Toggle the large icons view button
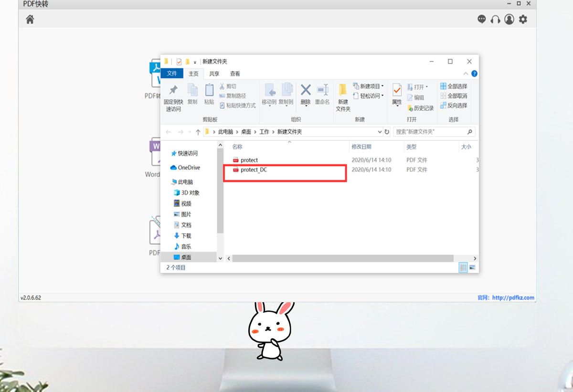The width and height of the screenshot is (573, 392). pyautogui.click(x=472, y=268)
